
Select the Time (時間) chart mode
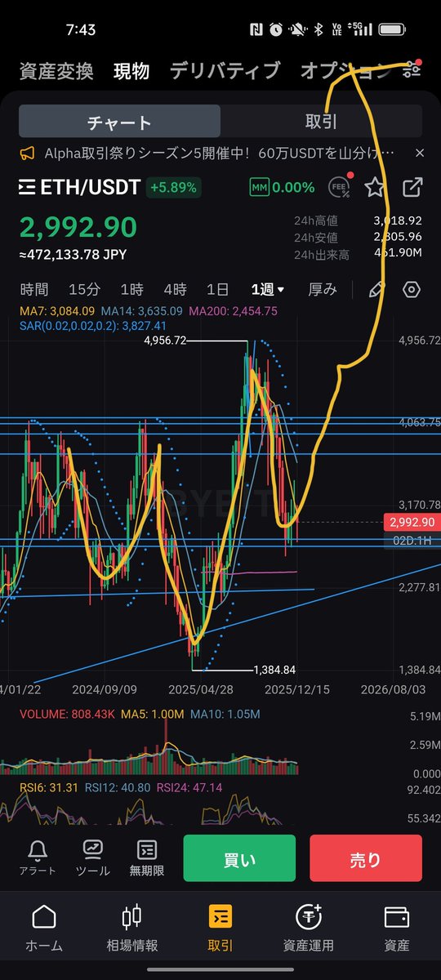point(34,289)
